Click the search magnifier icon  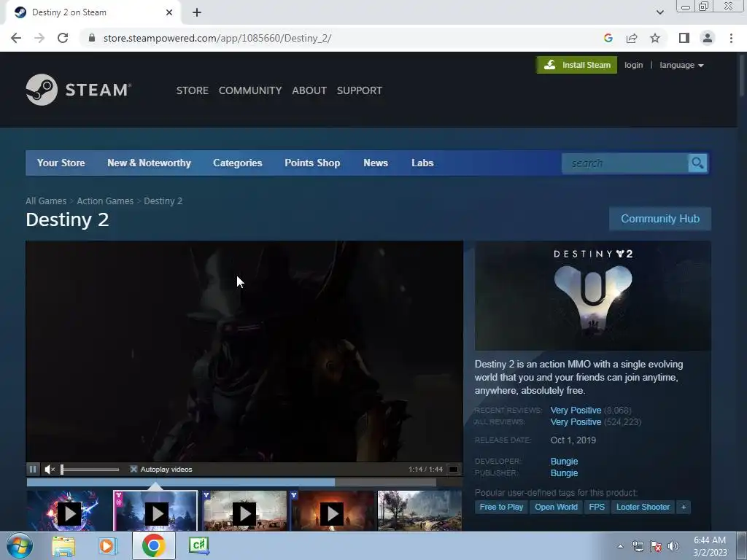coord(697,163)
